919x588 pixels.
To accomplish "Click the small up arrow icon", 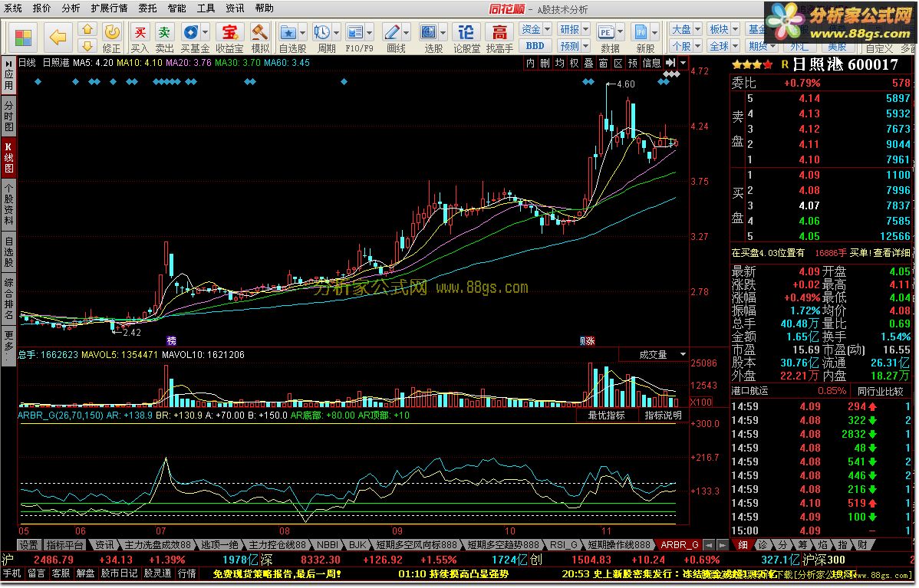I will click(87, 29).
